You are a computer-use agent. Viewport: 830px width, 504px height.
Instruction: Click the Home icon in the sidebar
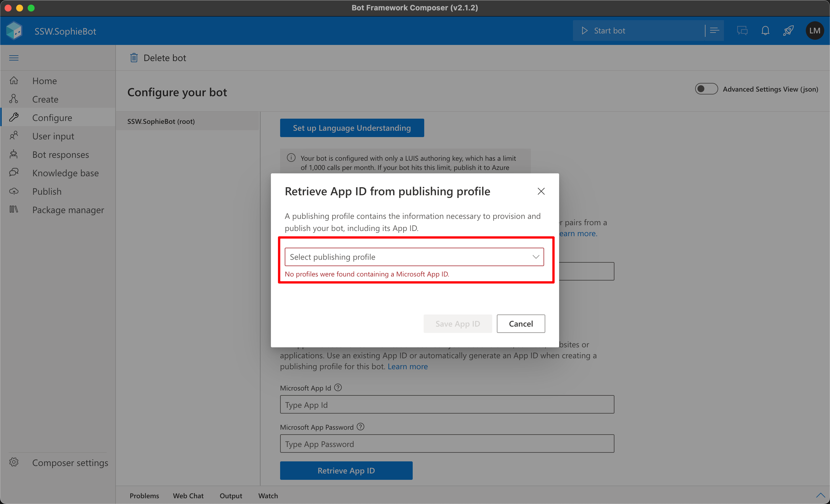[14, 81]
